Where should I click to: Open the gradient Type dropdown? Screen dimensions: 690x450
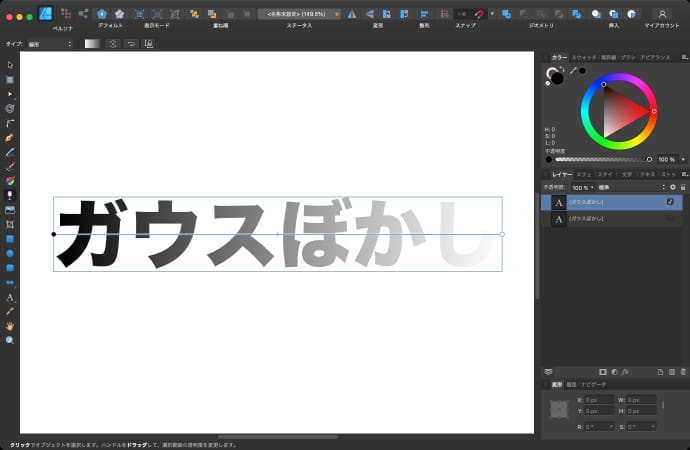[50, 44]
